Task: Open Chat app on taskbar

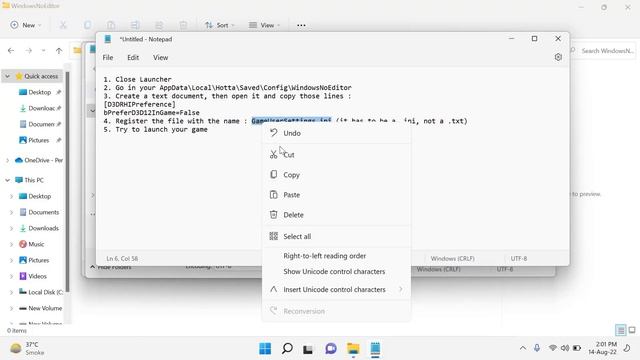Action: pos(331,349)
